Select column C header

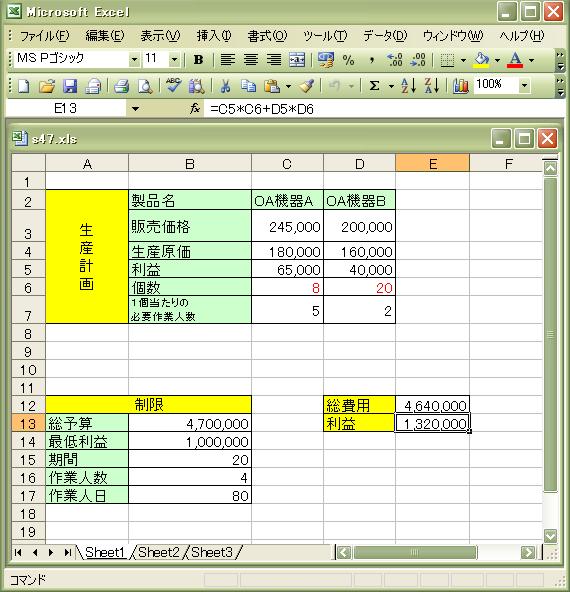287,164
